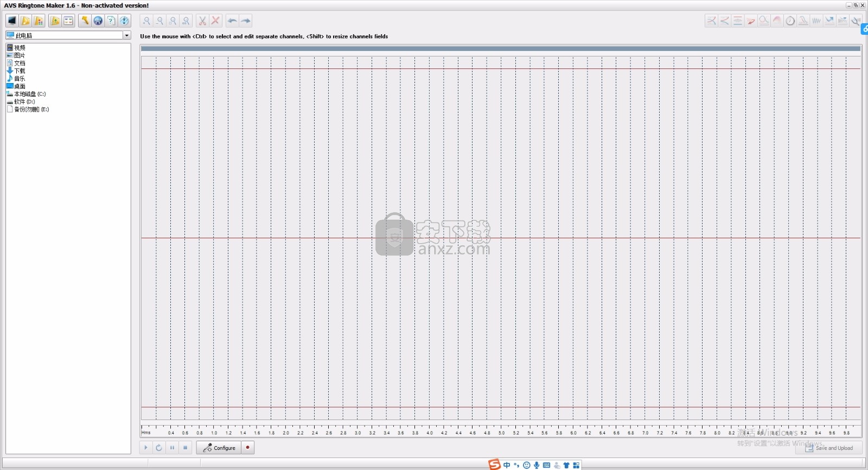Click the Sogou skin shirt icon
The height and width of the screenshot is (470, 868).
566,465
